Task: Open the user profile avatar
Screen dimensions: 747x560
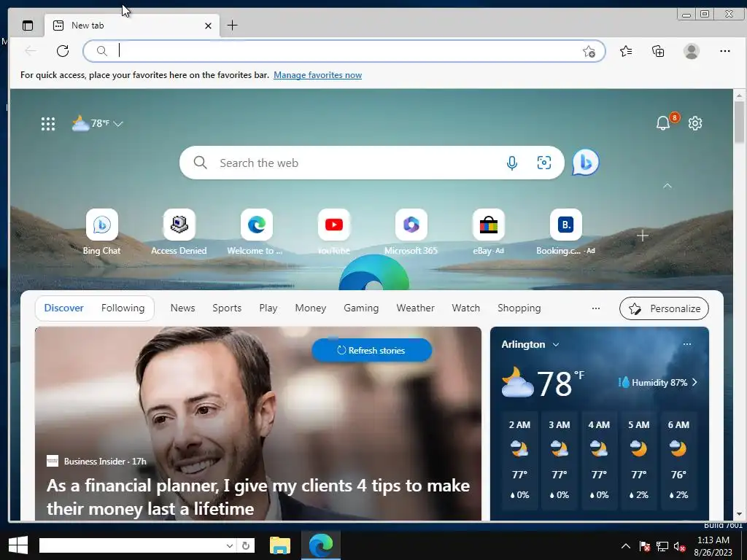Action: coord(692,51)
